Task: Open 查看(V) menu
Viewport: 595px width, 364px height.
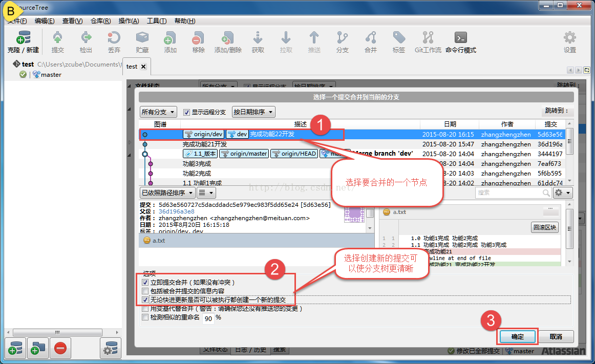Action: 73,21
